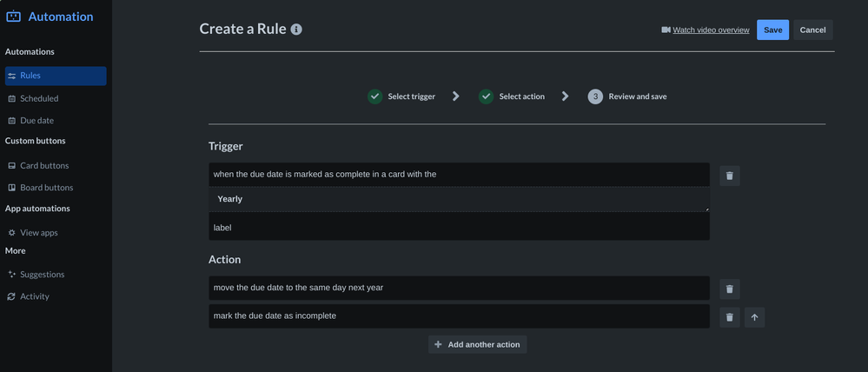Image resolution: width=868 pixels, height=372 pixels.
Task: Click the 'Custom buttons' sidebar heading
Action: (x=36, y=141)
